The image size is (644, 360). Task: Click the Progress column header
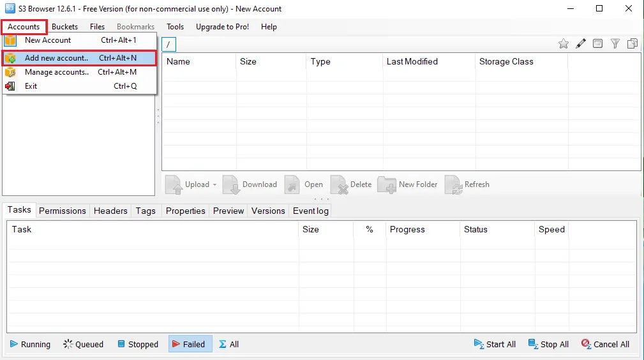click(423, 229)
